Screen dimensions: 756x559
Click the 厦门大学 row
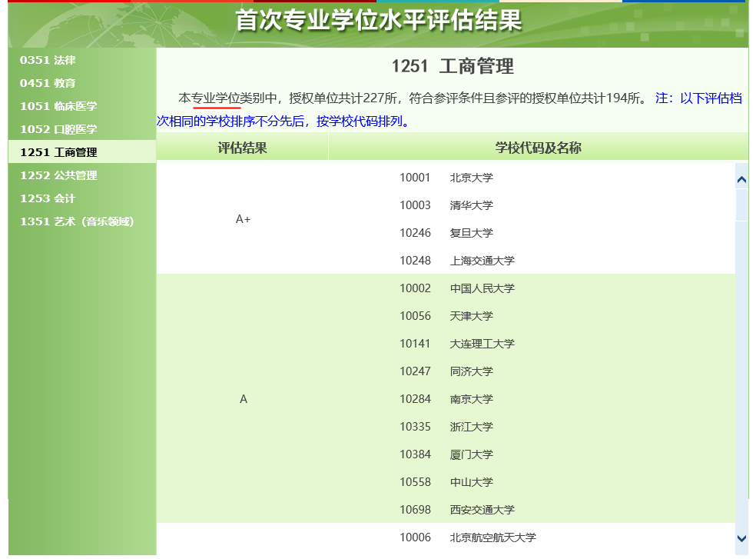[x=532, y=454]
